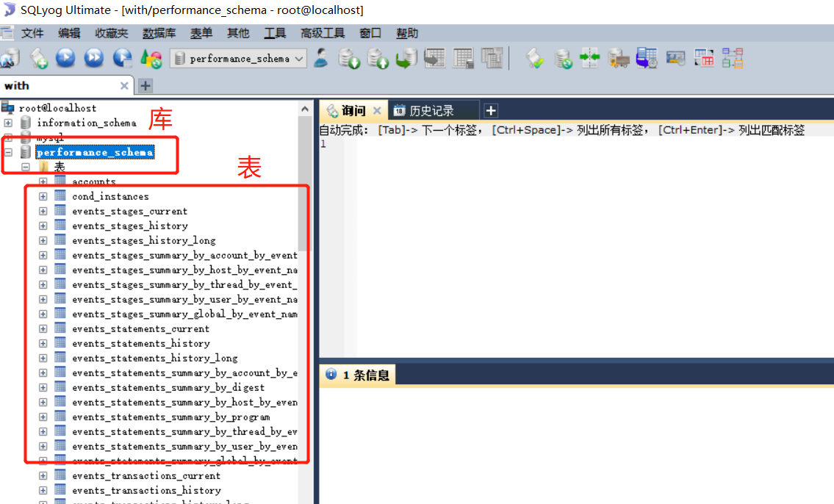
Task: Click the truck toolbar icon
Action: click(619, 58)
